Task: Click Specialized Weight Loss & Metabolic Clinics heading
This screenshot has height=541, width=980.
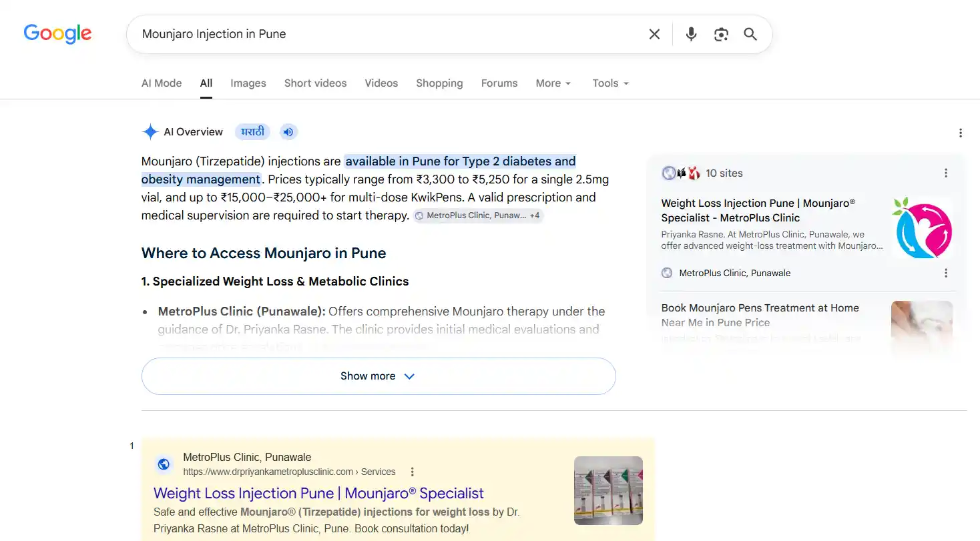Action: point(275,282)
